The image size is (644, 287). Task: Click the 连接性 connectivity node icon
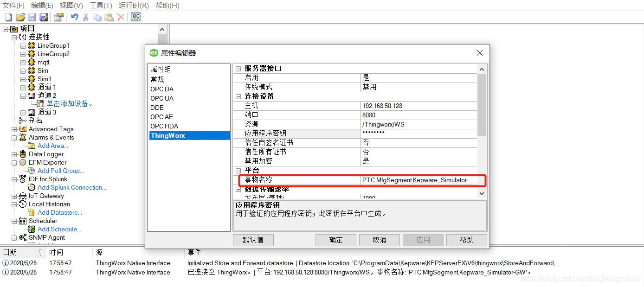tap(23, 37)
